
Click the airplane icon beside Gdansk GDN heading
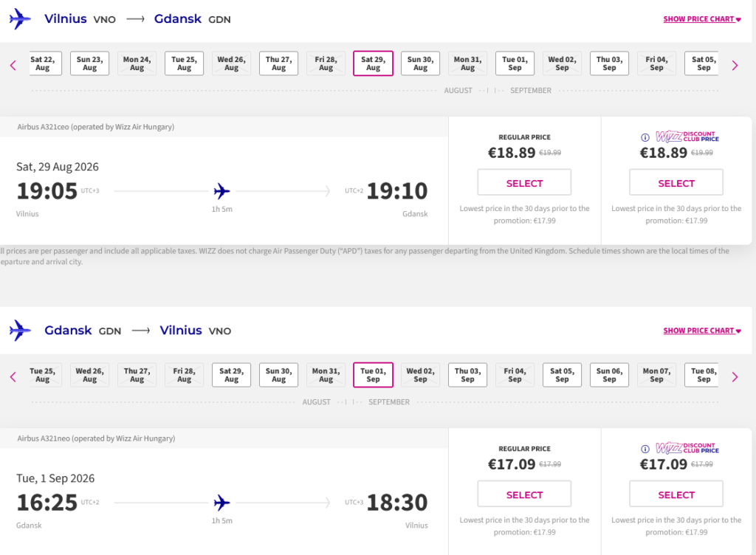pos(20,331)
